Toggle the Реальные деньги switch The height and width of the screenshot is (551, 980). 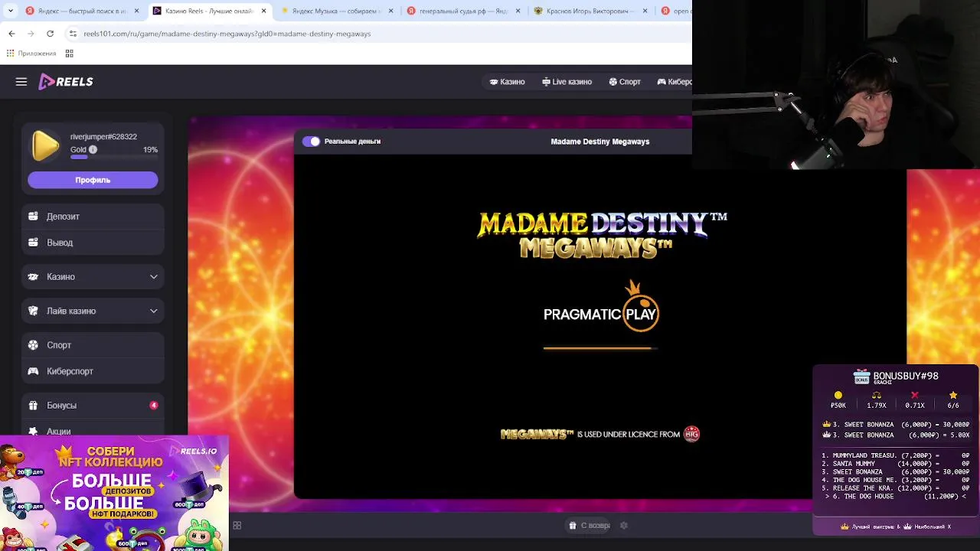click(311, 142)
